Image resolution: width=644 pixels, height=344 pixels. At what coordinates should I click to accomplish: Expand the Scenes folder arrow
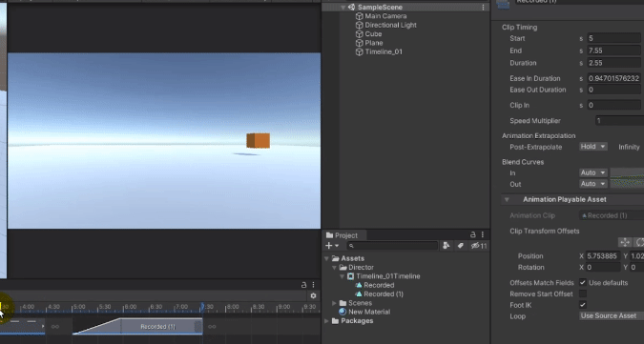point(335,303)
